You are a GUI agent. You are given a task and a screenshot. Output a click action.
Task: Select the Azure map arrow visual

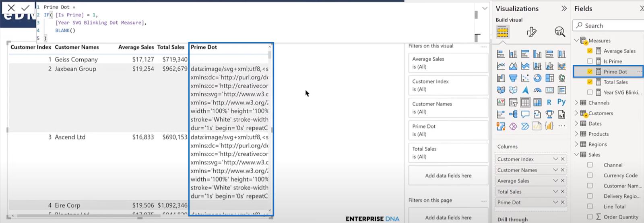[525, 90]
